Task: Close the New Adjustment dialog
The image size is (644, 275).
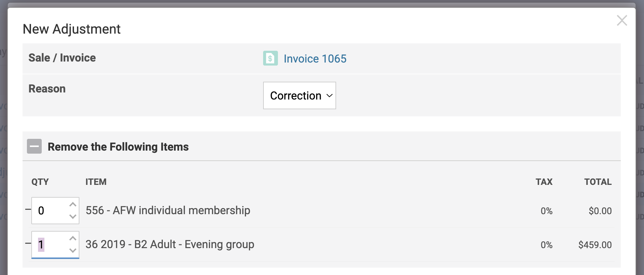Action: [621, 21]
